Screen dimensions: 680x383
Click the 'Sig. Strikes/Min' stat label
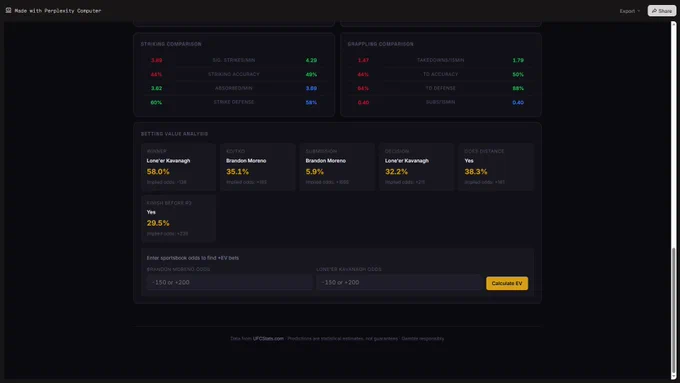pos(234,60)
